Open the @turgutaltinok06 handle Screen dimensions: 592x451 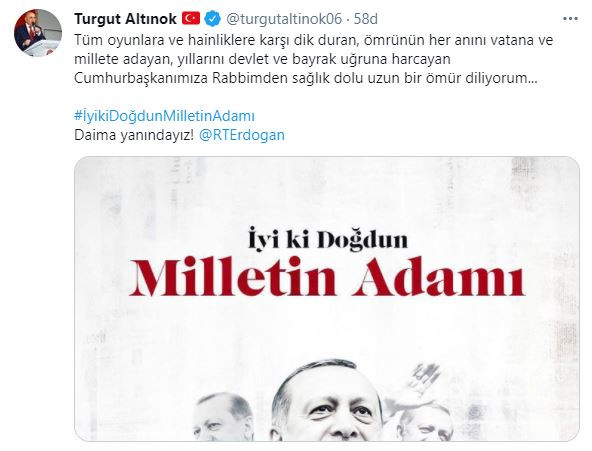tap(284, 19)
